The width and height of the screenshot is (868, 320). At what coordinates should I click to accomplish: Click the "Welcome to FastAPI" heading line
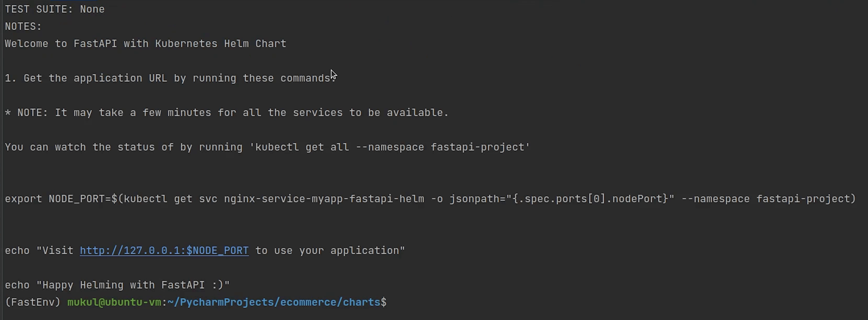(145, 44)
